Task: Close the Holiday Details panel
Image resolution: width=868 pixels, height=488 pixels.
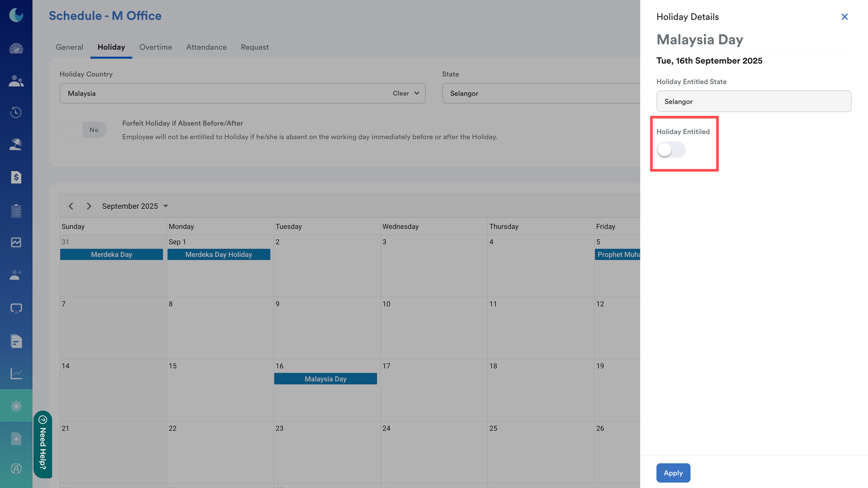Action: [844, 17]
